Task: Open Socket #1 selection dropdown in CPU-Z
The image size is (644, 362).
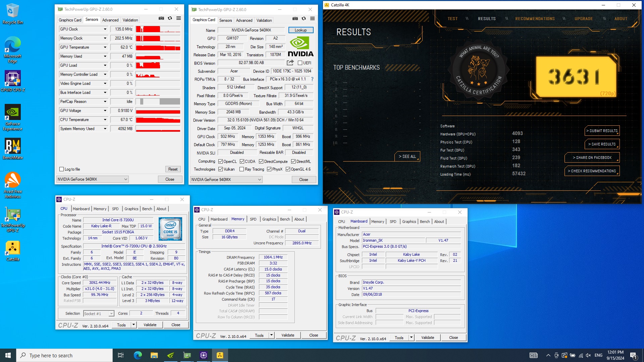Action: (x=99, y=314)
